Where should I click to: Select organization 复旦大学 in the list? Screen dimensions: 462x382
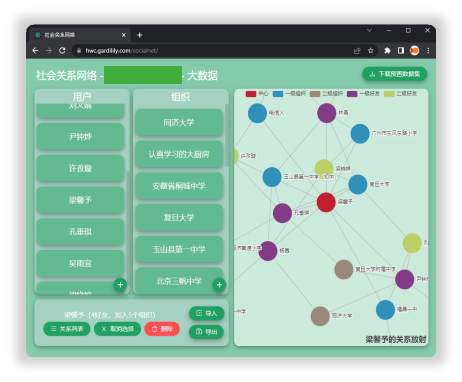coord(179,217)
